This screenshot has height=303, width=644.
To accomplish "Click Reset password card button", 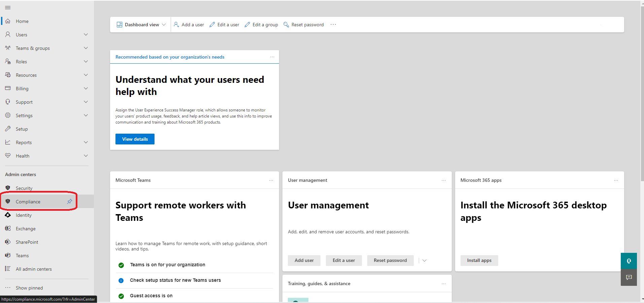I will click(390, 261).
